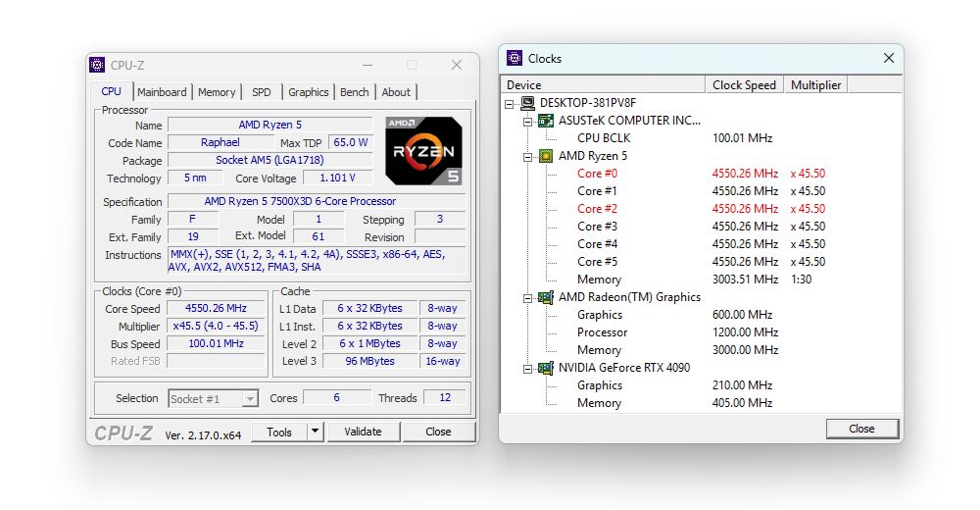Click the NVIDIA GeForce RTX 4090 card icon

(546, 368)
